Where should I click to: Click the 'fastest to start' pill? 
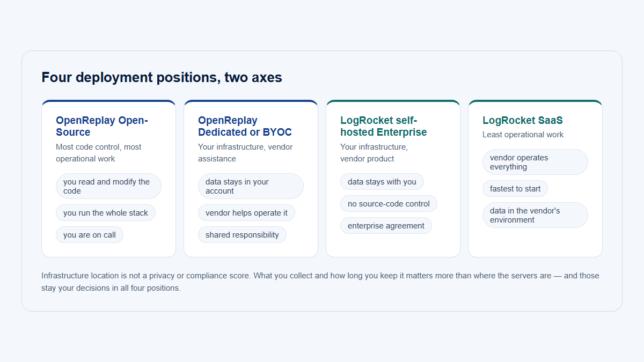515,189
